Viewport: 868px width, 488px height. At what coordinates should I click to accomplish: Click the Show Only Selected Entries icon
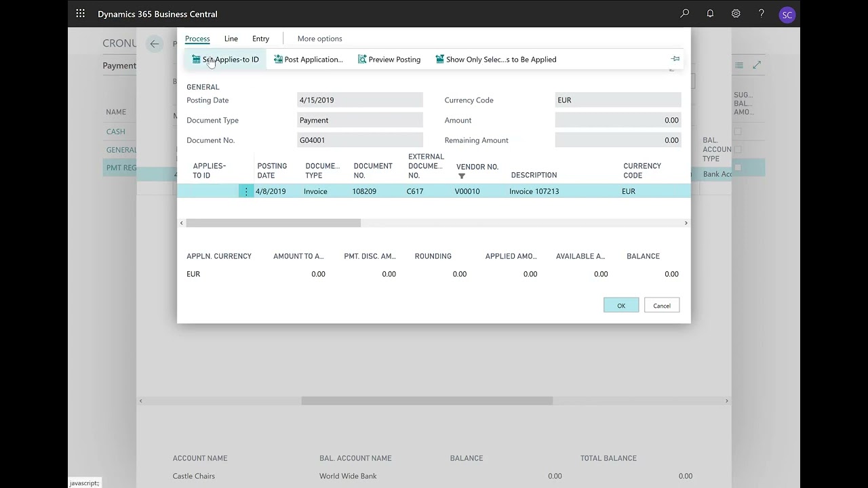pos(440,60)
